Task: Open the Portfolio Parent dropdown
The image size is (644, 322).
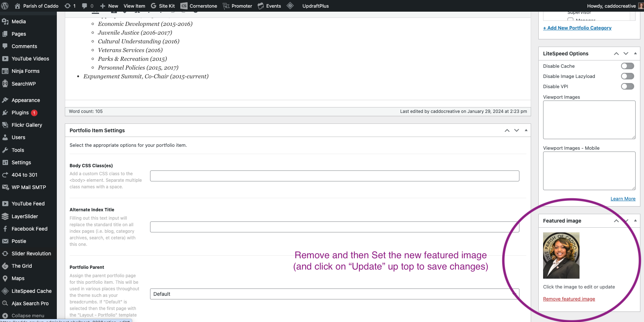Action: [x=334, y=294]
